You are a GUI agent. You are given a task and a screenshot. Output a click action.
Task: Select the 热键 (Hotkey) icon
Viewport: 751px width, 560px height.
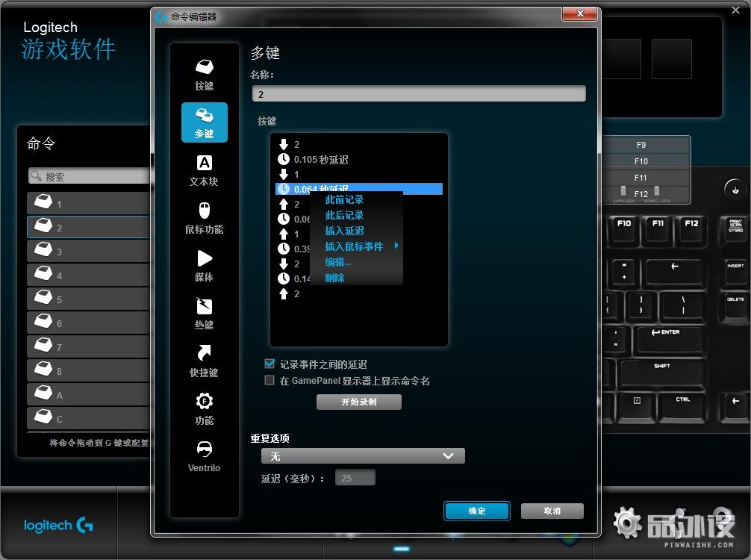point(203,314)
